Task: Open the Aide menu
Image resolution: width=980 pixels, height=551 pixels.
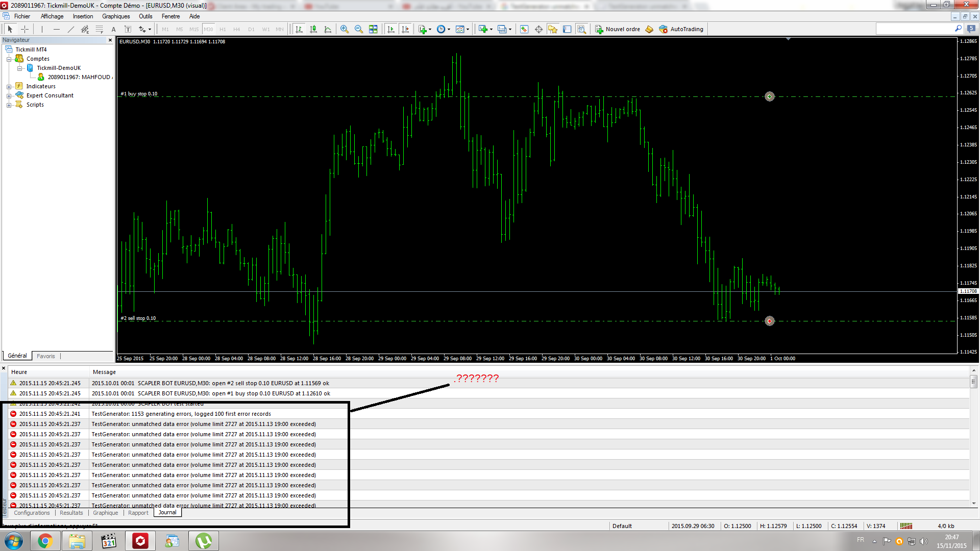Action: (x=194, y=16)
